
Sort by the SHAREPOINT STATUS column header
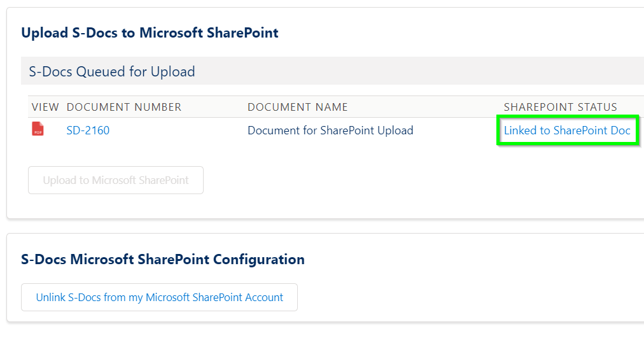tap(561, 107)
